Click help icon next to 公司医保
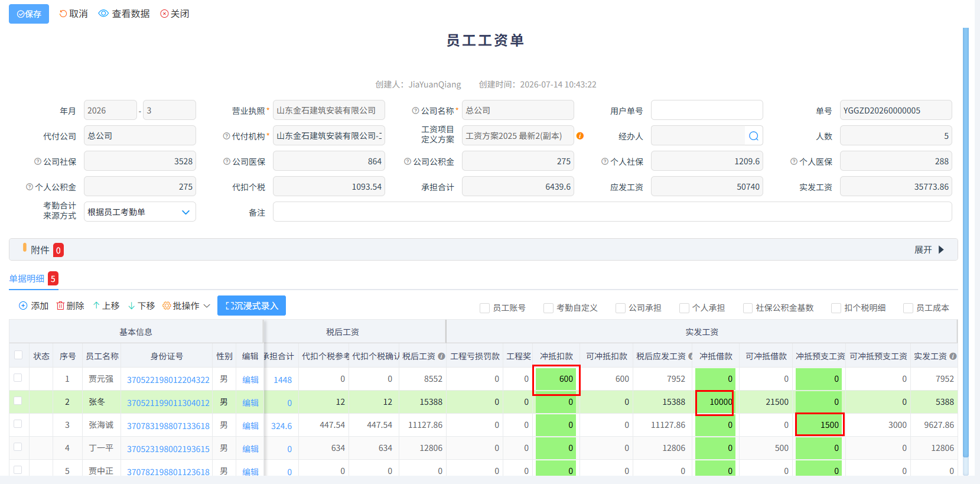This screenshot has width=980, height=484. (x=227, y=161)
